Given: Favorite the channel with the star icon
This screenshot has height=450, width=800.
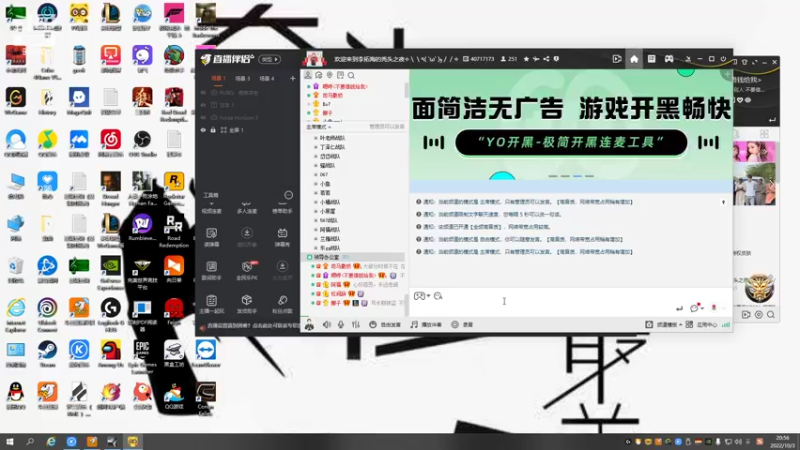Looking at the screenshot, I should click(x=526, y=59).
